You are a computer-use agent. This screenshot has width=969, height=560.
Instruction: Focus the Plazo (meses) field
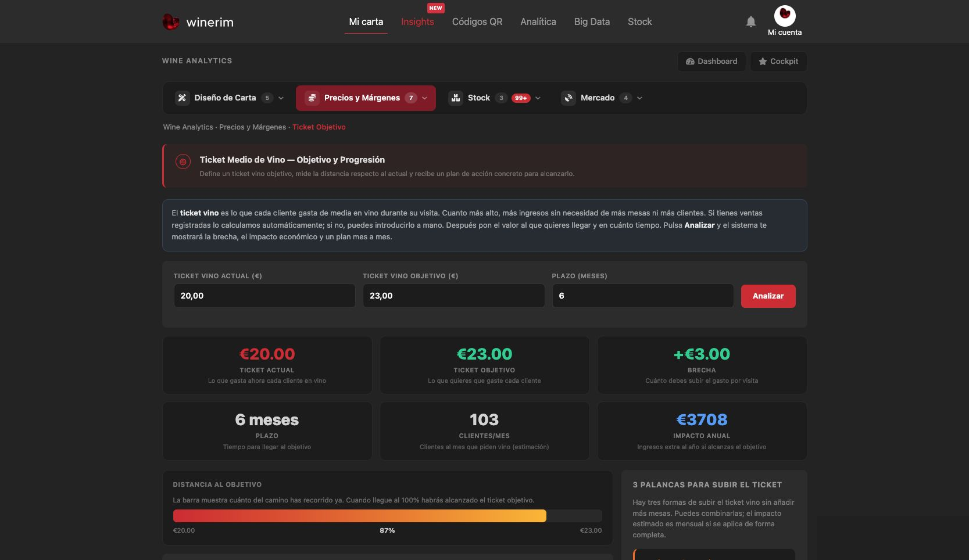(643, 296)
